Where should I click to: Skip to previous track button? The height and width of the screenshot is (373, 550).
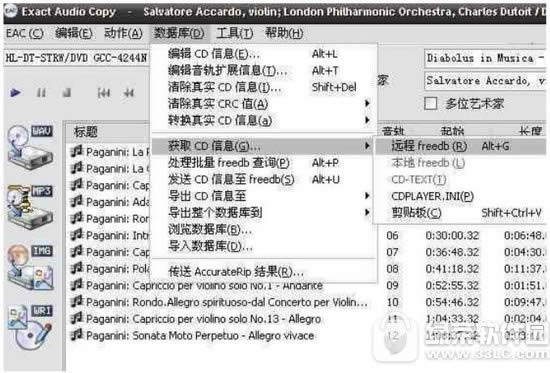tap(104, 93)
